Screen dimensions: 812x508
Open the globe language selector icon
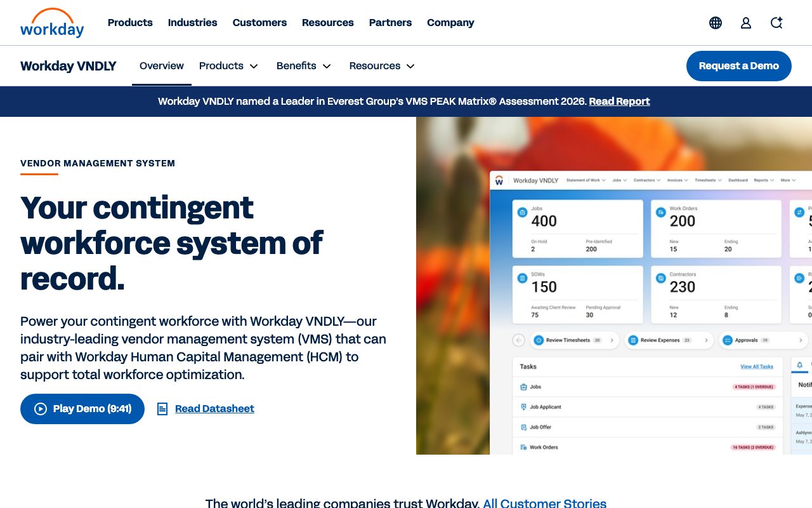[x=716, y=23]
